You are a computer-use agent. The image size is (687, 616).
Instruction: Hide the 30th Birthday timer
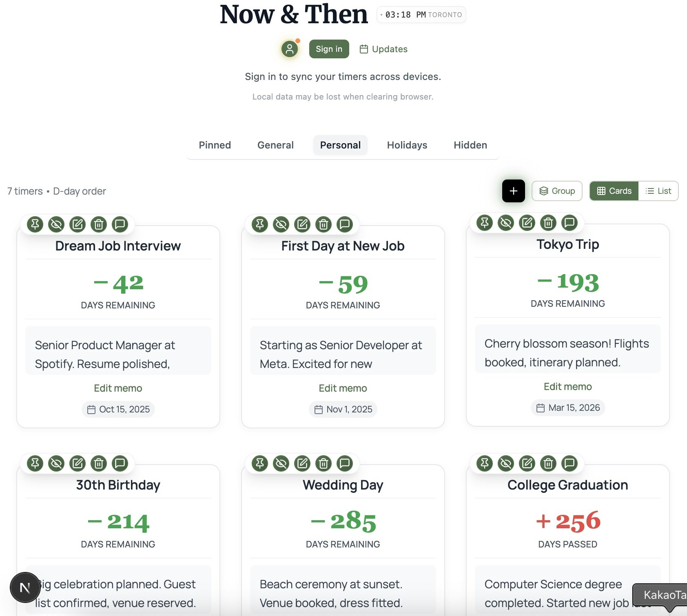click(56, 463)
